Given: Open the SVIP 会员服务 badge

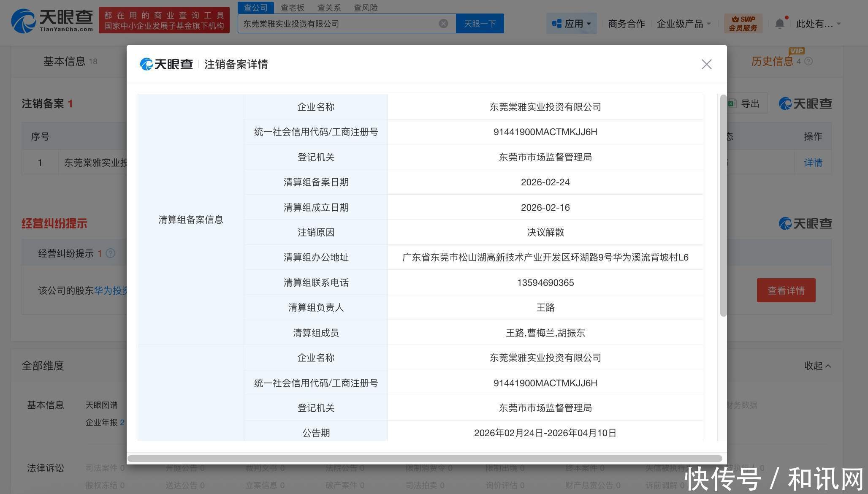Looking at the screenshot, I should [743, 24].
